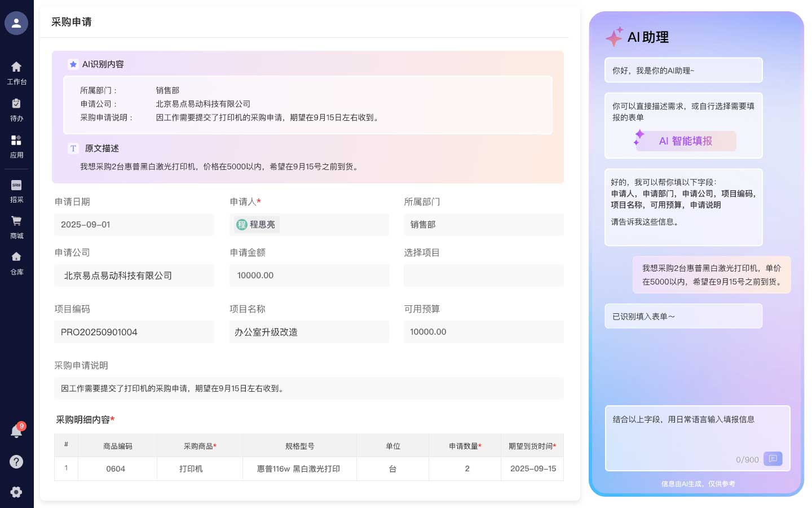Click the 可用预算 field 10000.00
812x508 pixels.
(x=484, y=332)
